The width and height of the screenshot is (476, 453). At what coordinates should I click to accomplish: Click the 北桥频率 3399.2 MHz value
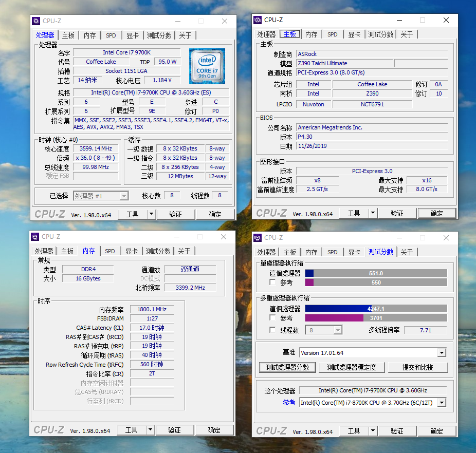pos(190,287)
